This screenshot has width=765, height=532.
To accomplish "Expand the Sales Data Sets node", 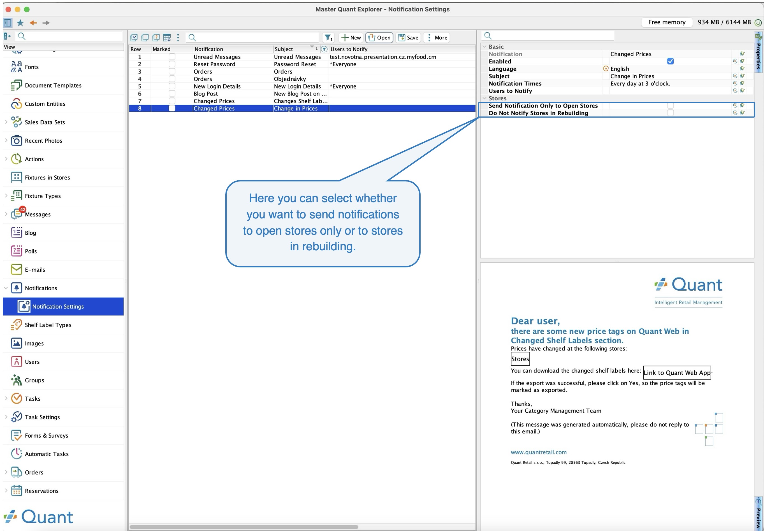I will pos(6,122).
